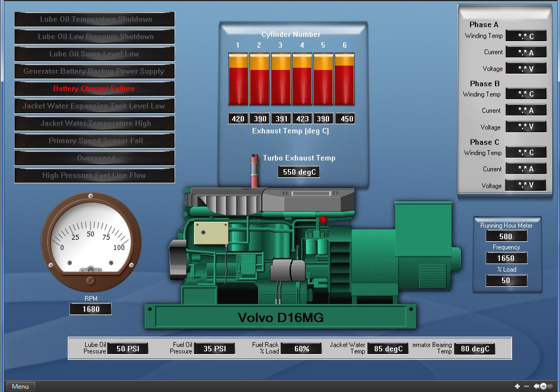The height and width of the screenshot is (392, 560).
Task: Click the cylinder 6 temperature value 450
Action: point(345,119)
